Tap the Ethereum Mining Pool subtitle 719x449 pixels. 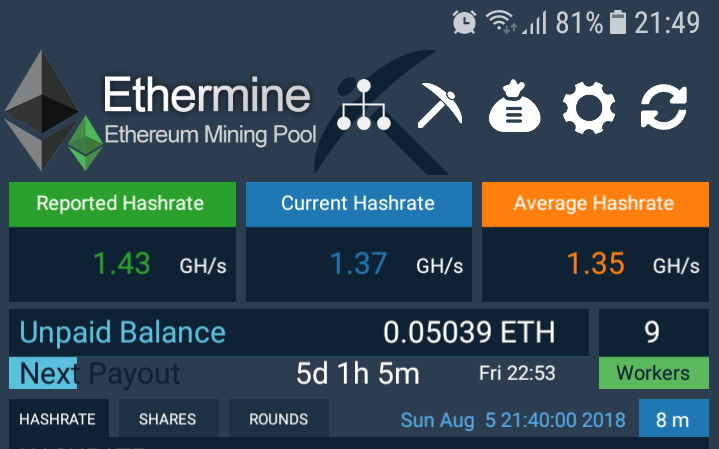[x=210, y=135]
